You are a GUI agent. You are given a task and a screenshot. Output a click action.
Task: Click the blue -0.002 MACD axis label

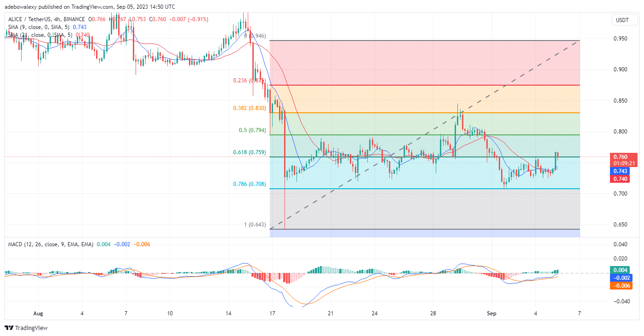click(621, 278)
